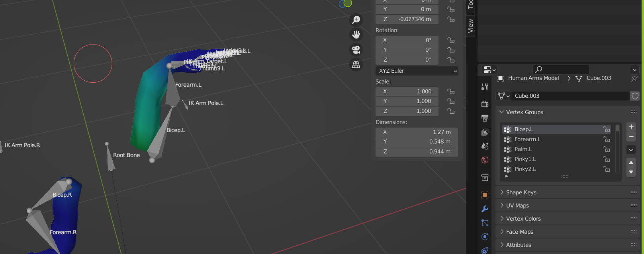
Task: Activate the pan view hand icon
Action: pyautogui.click(x=356, y=35)
